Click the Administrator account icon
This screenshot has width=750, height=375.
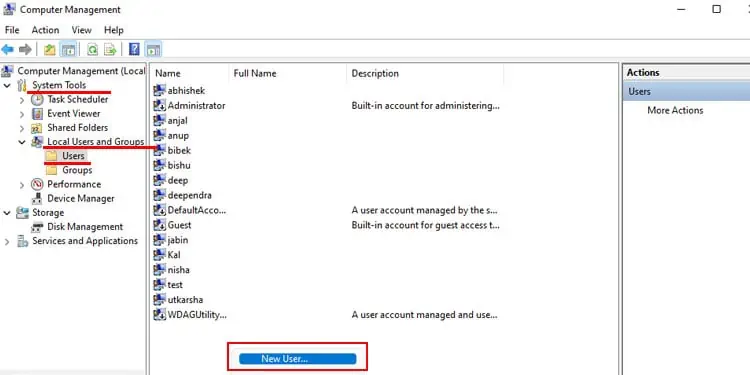pos(159,106)
